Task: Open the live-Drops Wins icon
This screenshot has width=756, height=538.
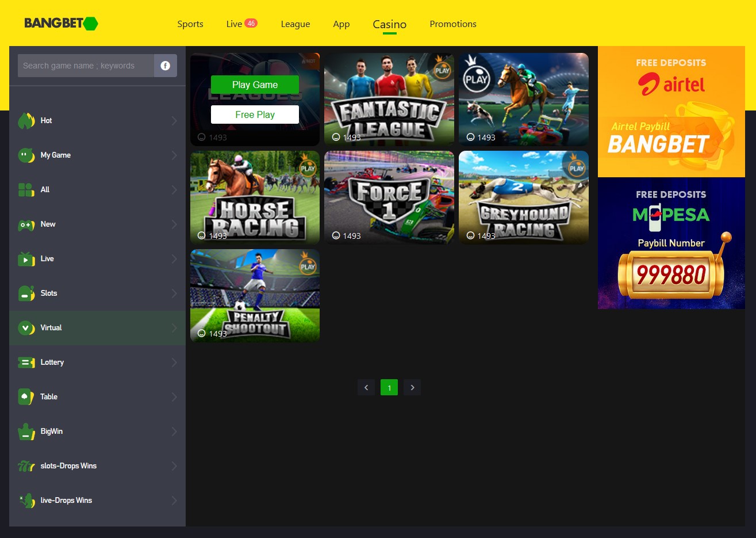Action: pos(26,501)
